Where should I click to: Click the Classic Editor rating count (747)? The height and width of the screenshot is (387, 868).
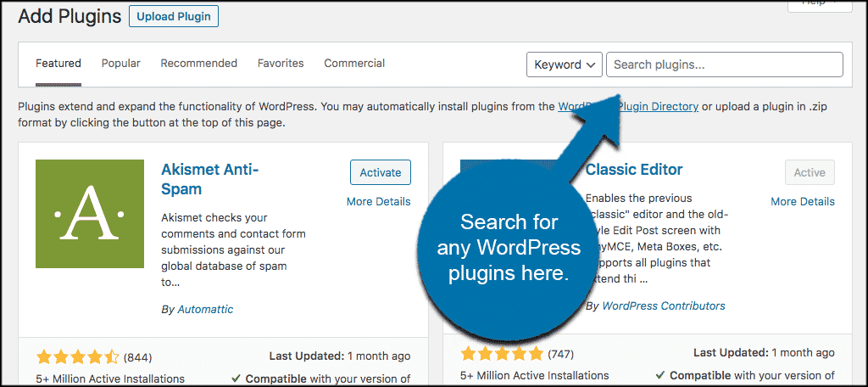561,354
